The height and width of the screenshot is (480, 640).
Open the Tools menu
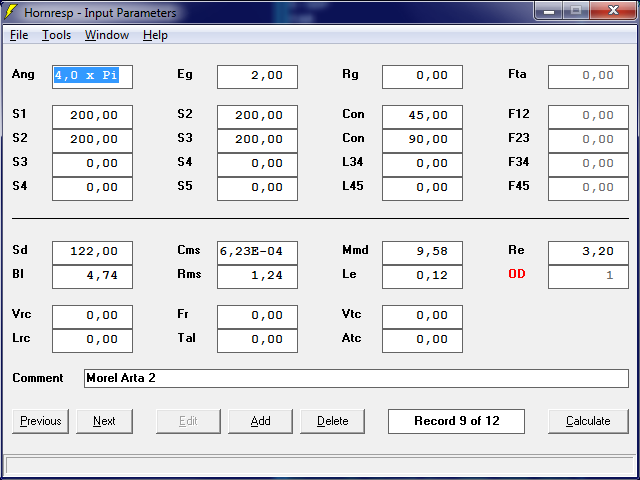[x=56, y=35]
